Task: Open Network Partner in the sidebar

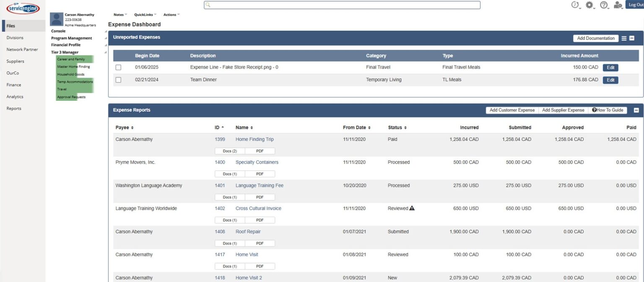Action: point(22,49)
